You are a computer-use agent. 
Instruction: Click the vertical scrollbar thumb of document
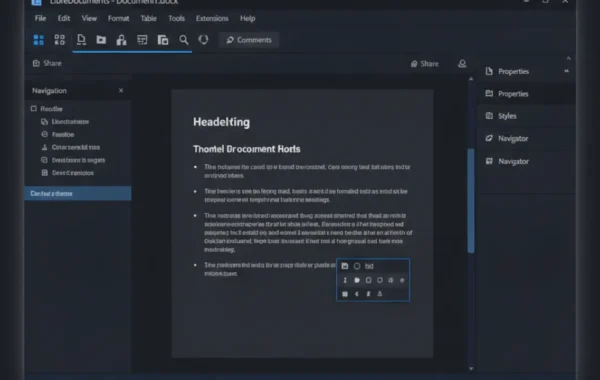471,201
